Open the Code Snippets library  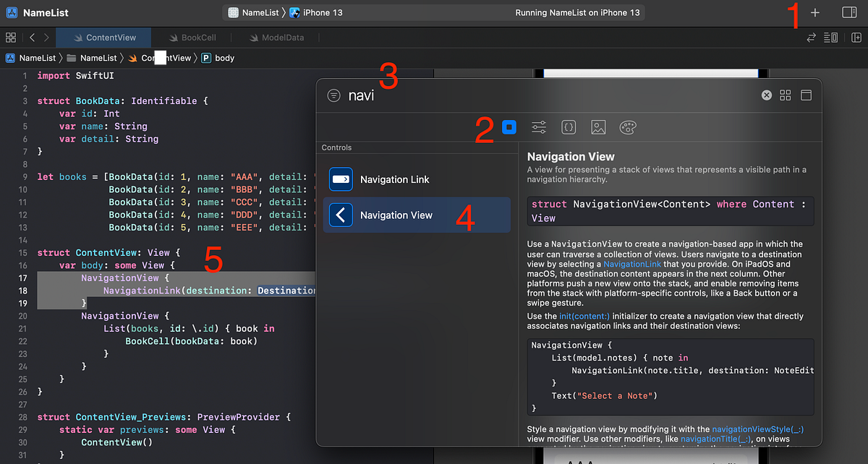point(569,126)
